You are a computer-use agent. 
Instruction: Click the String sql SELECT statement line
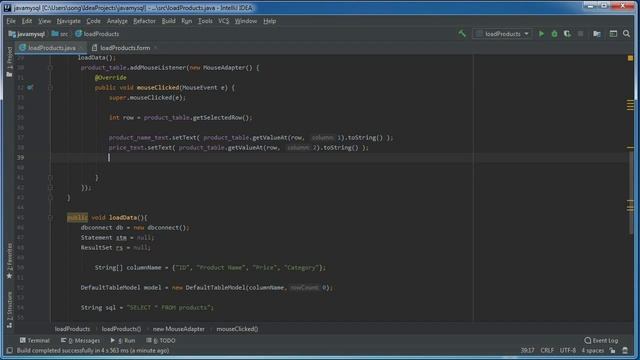147,308
